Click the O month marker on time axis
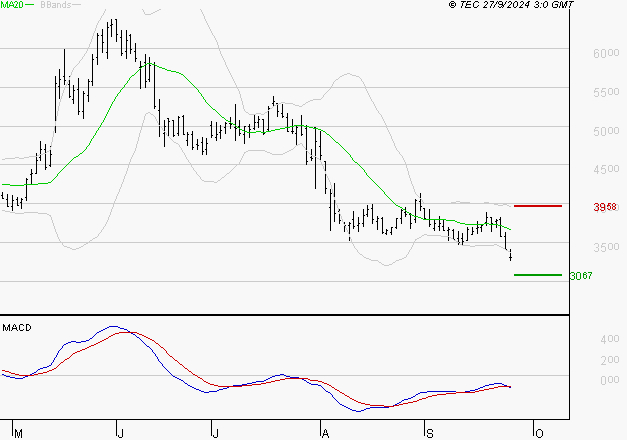Image resolution: width=627 pixels, height=440 pixels. (x=539, y=433)
